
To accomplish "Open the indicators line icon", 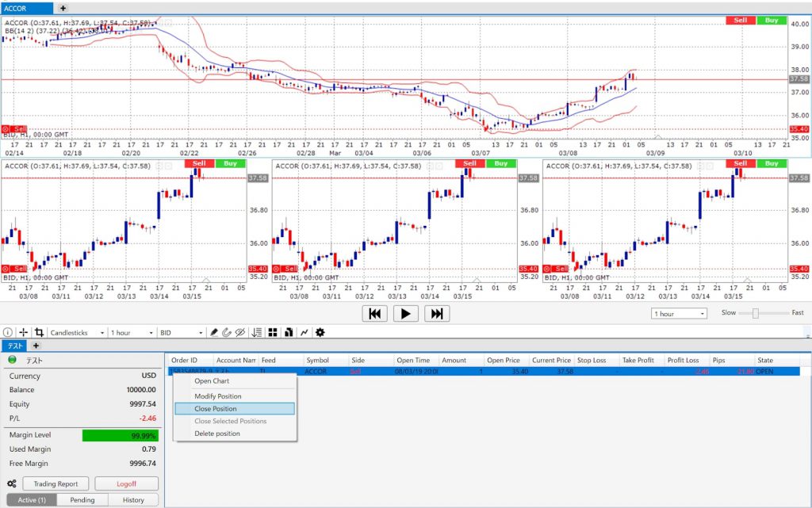I will coord(304,333).
